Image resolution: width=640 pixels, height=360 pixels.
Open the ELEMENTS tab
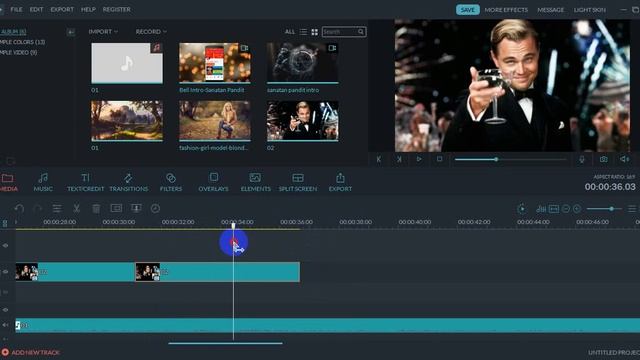[x=256, y=182]
